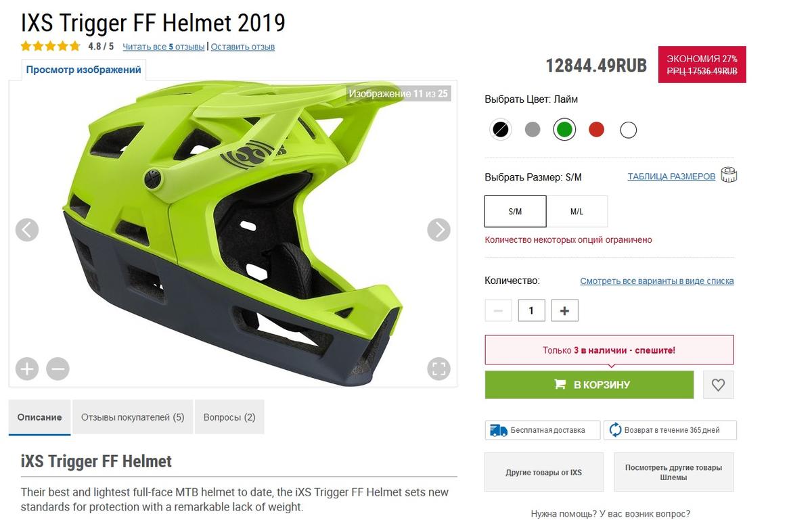Open ТАБЛИЦА РАЗМЕРОВ size chart link
This screenshot has width=812, height=520.
point(671,176)
